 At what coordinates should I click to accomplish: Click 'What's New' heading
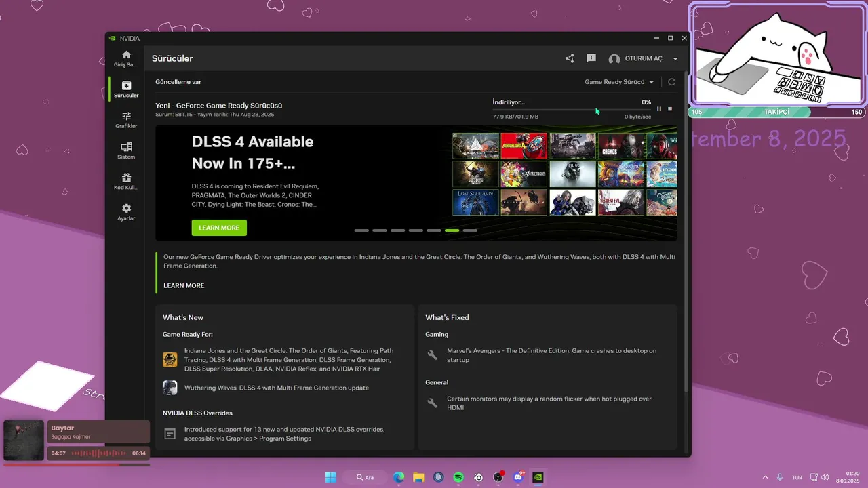pos(183,317)
